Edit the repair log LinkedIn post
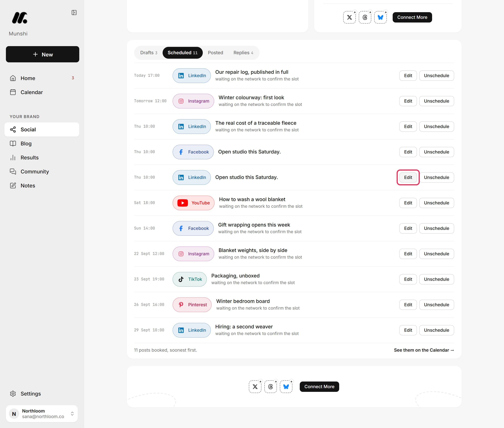Screen dimensions: 504x428 tap(408, 76)
